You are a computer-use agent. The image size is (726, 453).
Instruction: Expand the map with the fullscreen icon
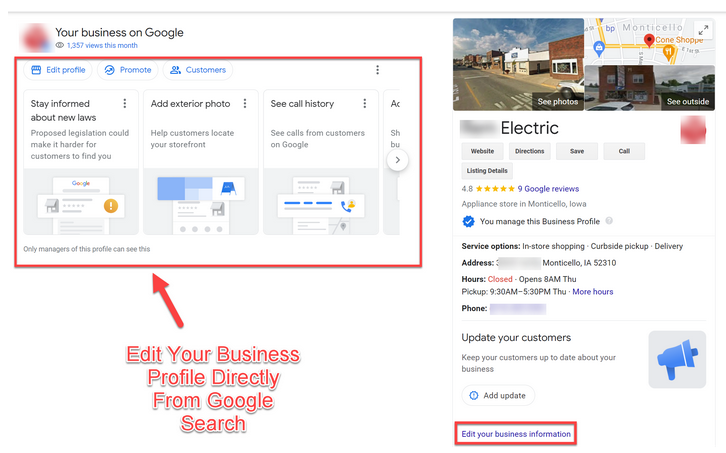pyautogui.click(x=703, y=31)
